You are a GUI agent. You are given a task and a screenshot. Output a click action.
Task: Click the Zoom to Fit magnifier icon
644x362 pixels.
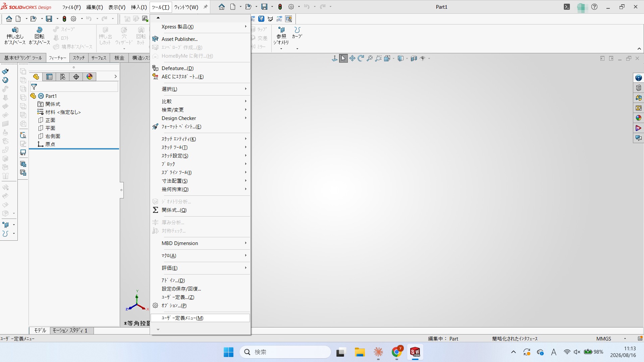tap(370, 58)
